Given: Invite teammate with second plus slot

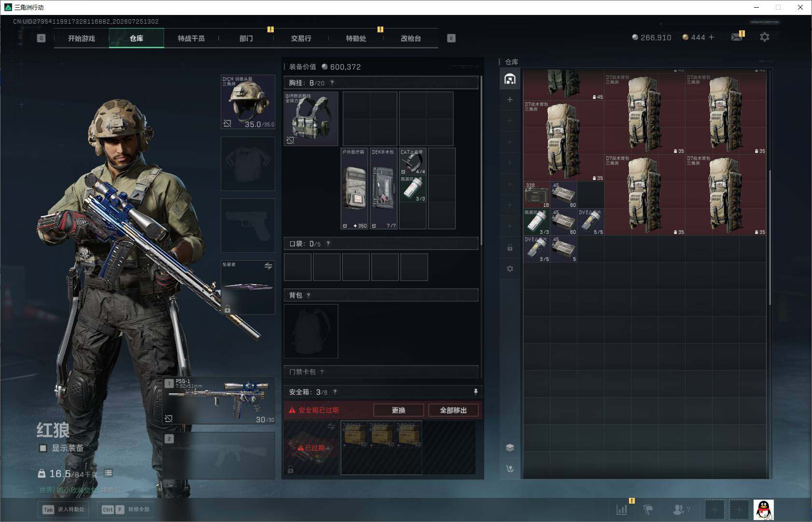Looking at the screenshot, I should [x=739, y=509].
